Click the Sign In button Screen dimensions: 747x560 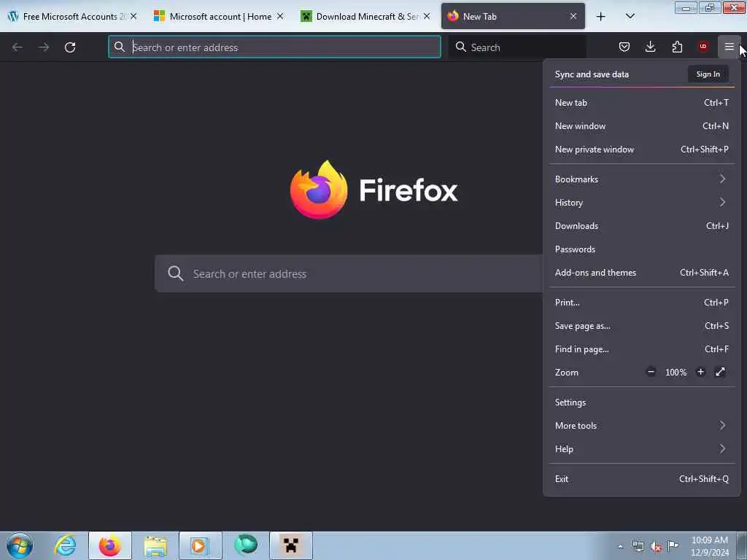pos(708,74)
